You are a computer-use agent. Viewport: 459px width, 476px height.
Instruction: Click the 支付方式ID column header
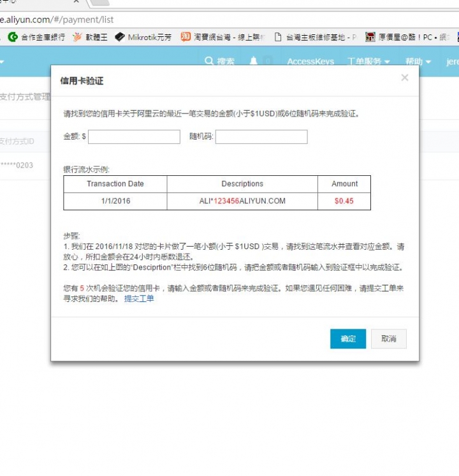click(17, 141)
